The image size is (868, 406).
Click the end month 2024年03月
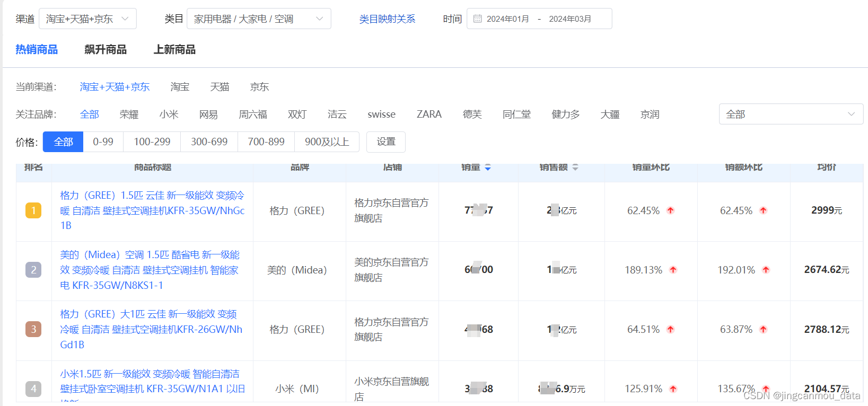pos(570,19)
